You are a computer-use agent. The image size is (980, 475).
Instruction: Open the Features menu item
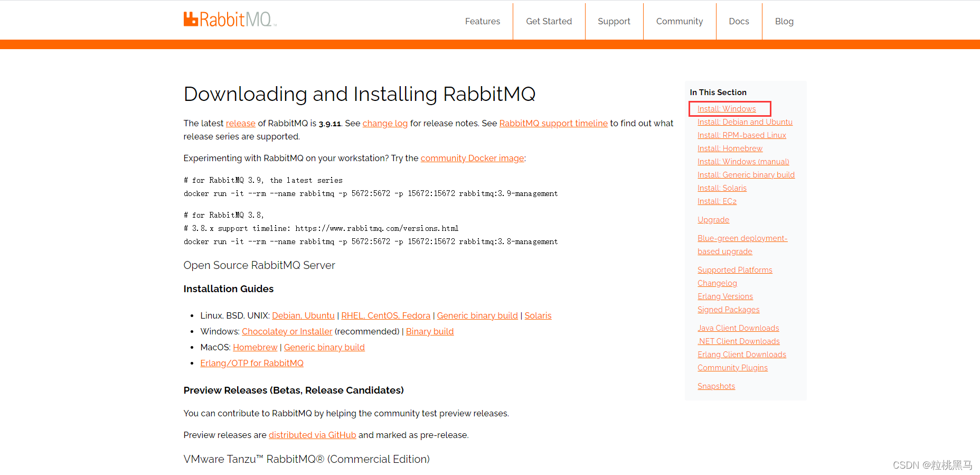pos(483,21)
